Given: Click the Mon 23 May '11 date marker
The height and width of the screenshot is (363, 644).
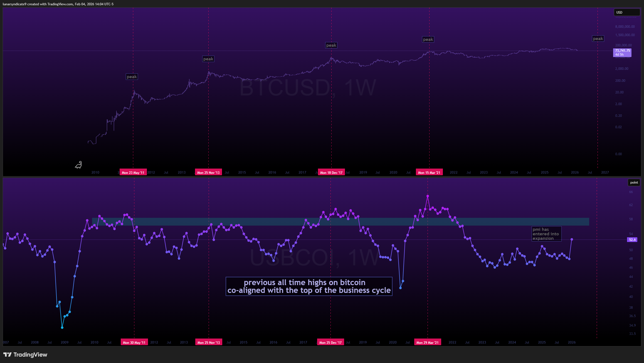Looking at the screenshot, I should (x=133, y=172).
